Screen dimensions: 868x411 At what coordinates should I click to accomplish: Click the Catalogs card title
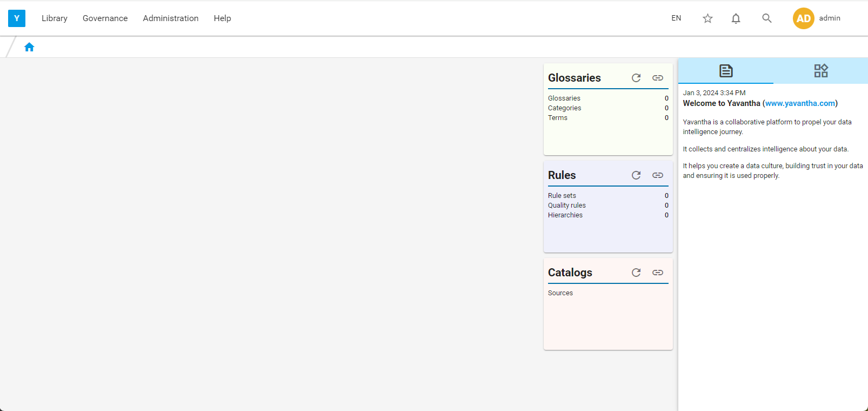click(570, 273)
